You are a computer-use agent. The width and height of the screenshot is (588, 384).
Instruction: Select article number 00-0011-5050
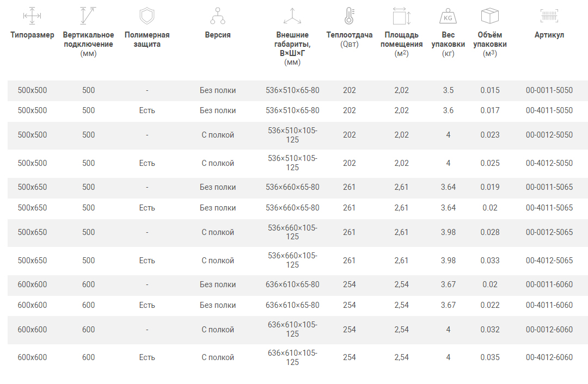coord(549,90)
